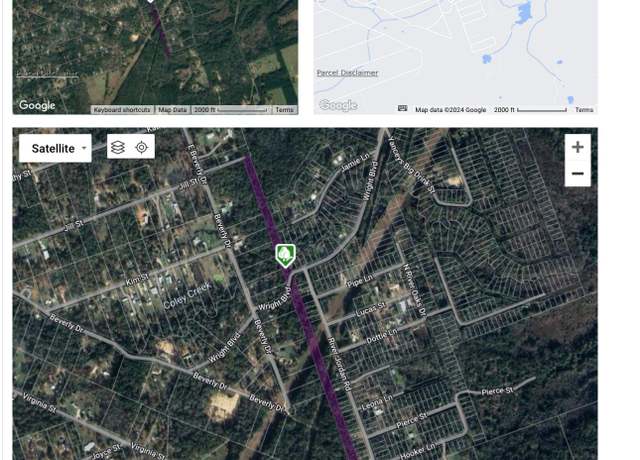Click the River Jordan Rd label

pos(340,364)
